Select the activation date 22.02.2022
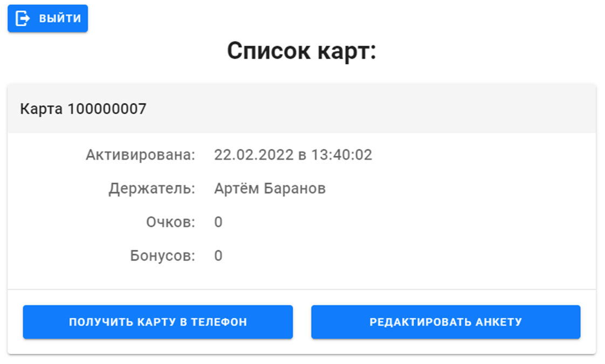This screenshot has width=605, height=364. (x=254, y=155)
